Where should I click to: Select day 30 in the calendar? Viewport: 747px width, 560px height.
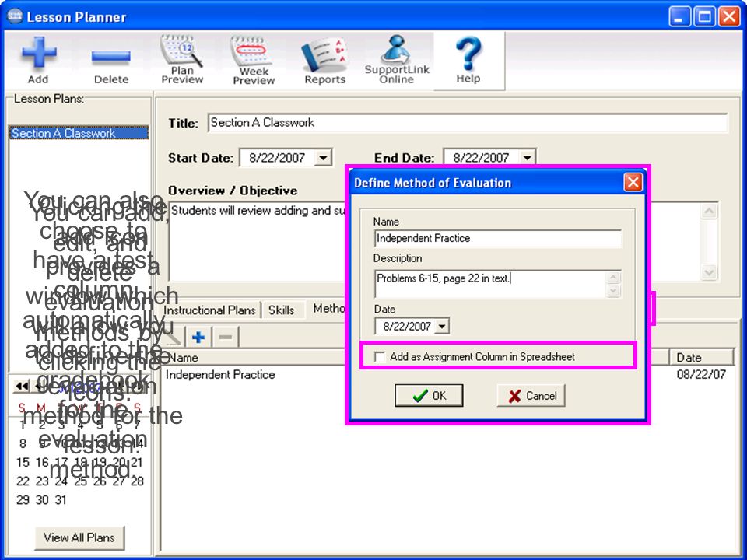click(x=42, y=500)
